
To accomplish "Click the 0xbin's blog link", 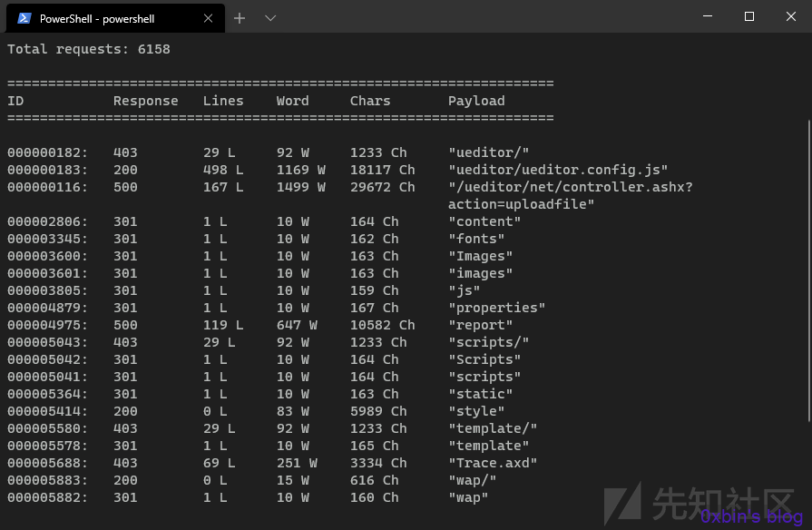I will point(751,516).
